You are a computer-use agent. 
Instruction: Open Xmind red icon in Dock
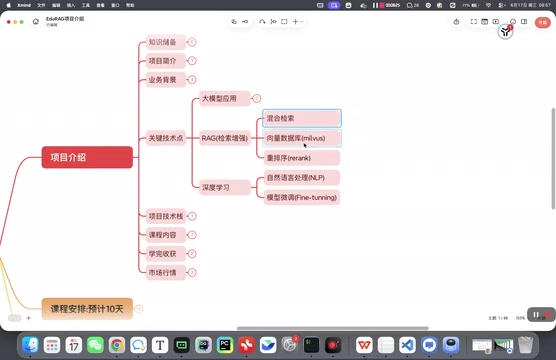coord(246,345)
